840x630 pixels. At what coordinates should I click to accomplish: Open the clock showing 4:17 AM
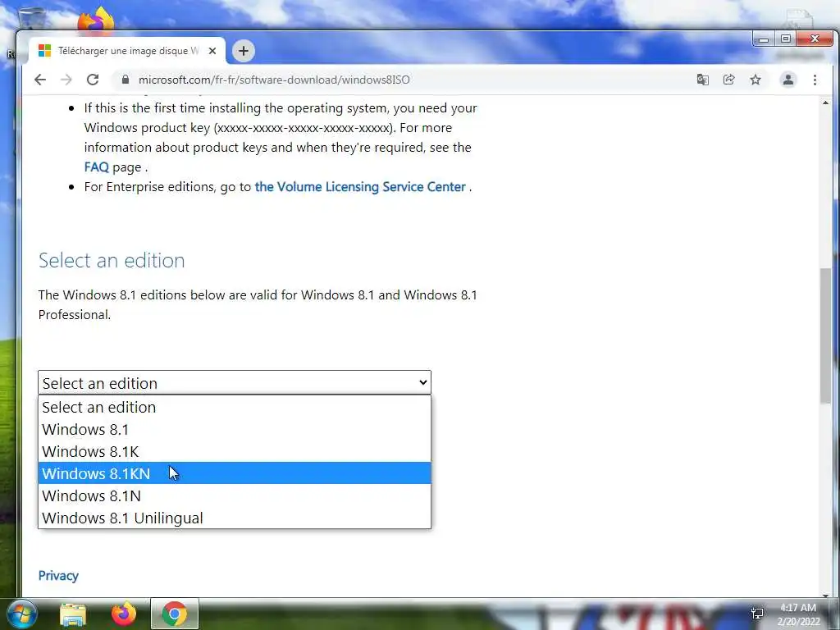tap(798, 614)
